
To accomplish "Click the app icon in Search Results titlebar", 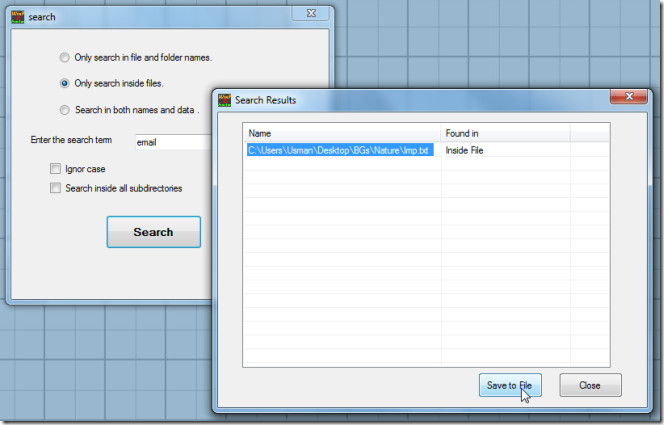I will (224, 100).
